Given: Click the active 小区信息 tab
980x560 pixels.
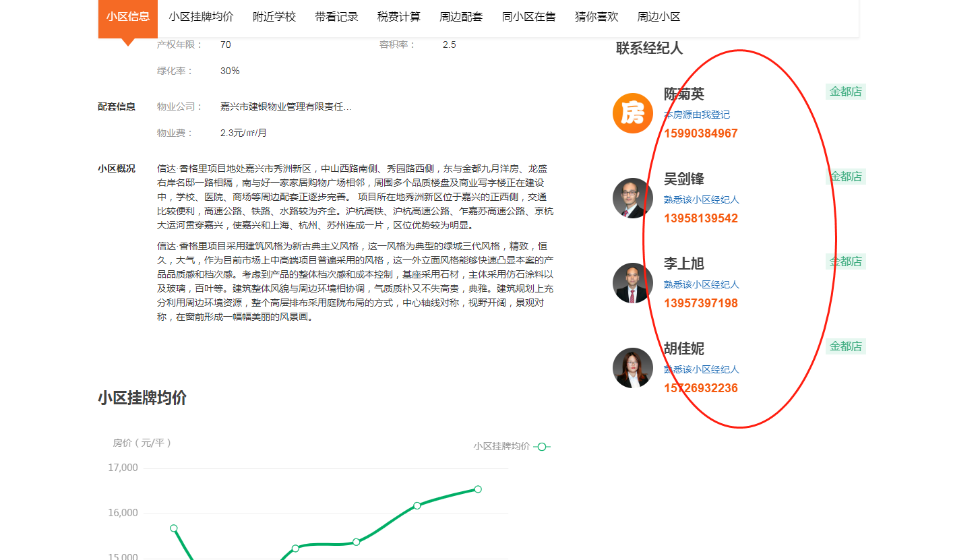Looking at the screenshot, I should (x=128, y=17).
